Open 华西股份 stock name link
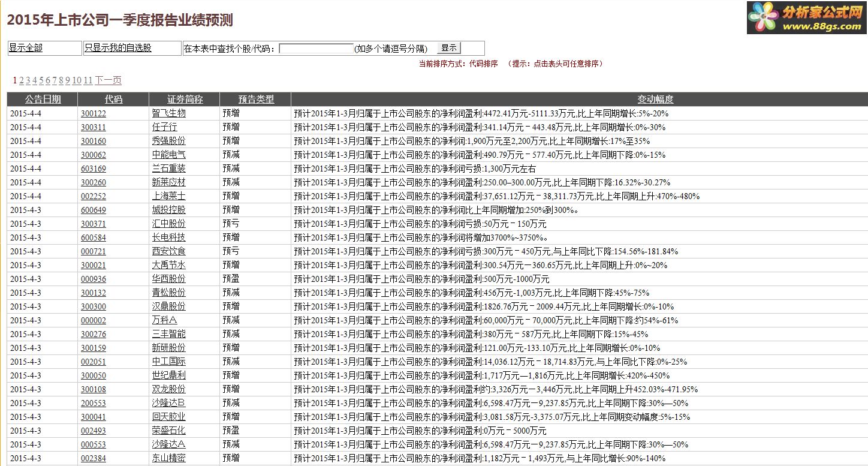868x466 pixels. coord(169,279)
